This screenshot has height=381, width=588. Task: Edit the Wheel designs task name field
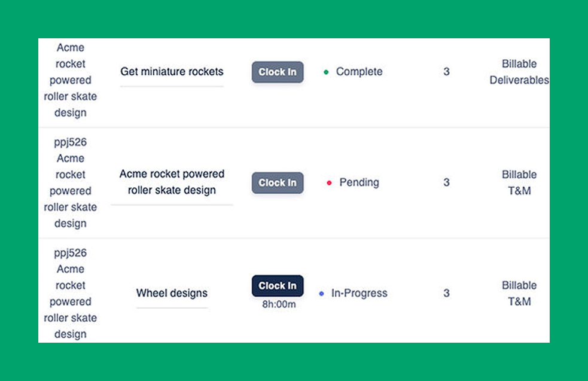[172, 293]
